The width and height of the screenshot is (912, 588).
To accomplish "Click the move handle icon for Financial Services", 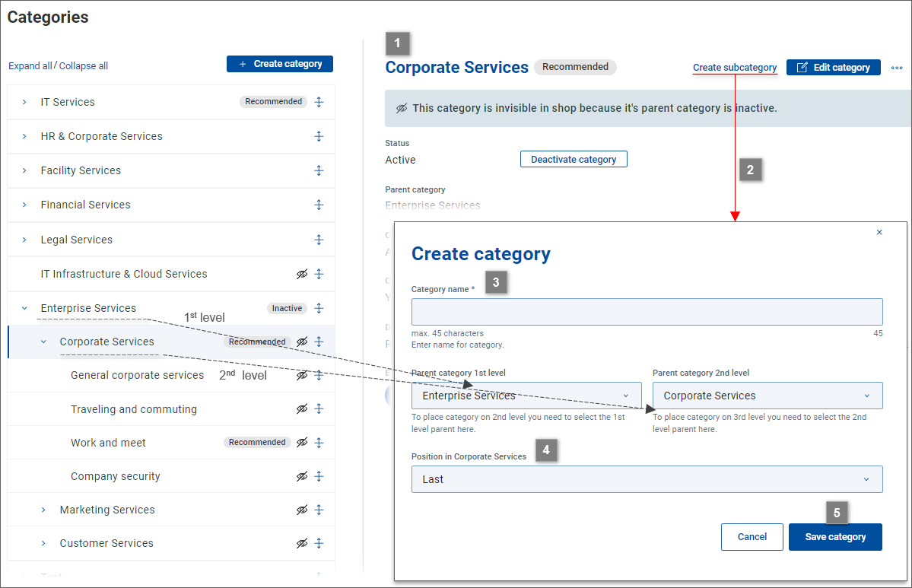I will point(319,205).
